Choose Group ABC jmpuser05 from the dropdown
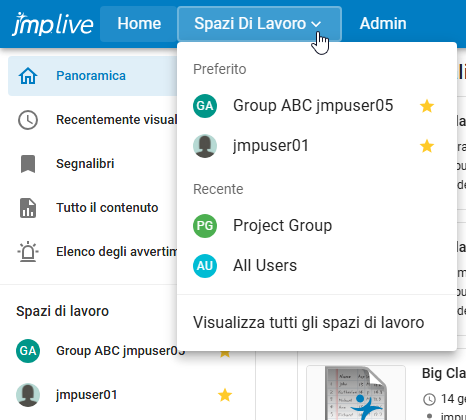The image size is (466, 420). pyautogui.click(x=317, y=106)
